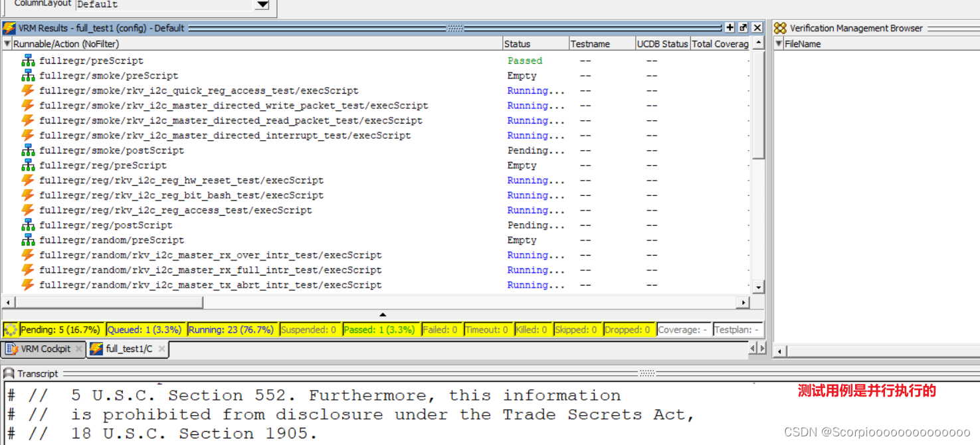Viewport: 980px width, 445px height.
Task: Click the tree icon for fullregr/reg/preScript
Action: click(x=28, y=165)
